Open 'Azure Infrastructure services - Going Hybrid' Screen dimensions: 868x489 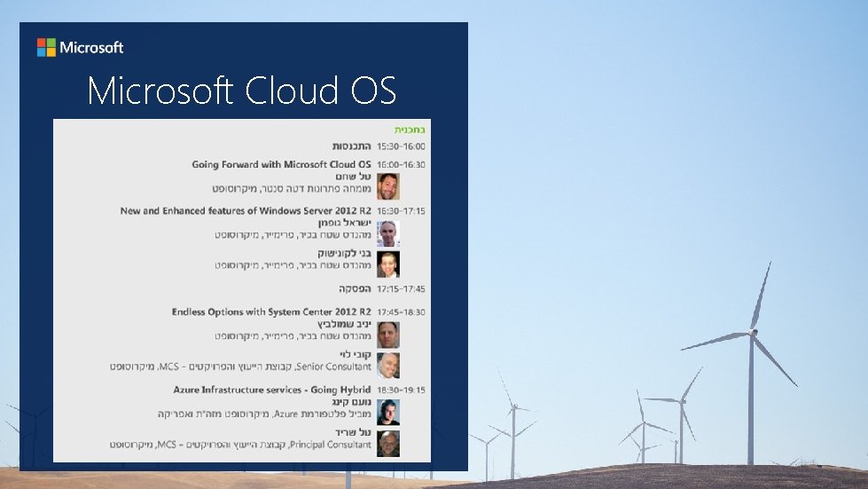(x=272, y=390)
